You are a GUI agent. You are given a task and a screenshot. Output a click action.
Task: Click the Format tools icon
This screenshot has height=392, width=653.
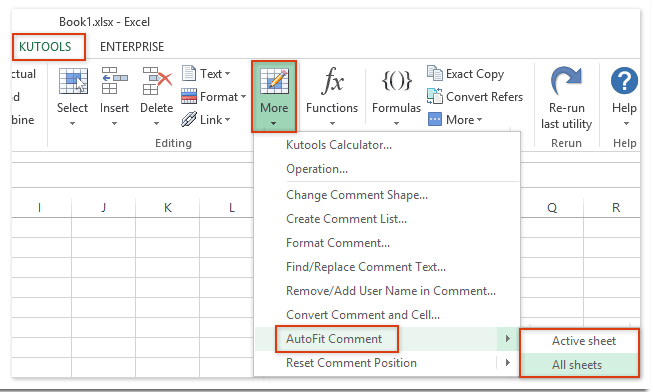[189, 96]
